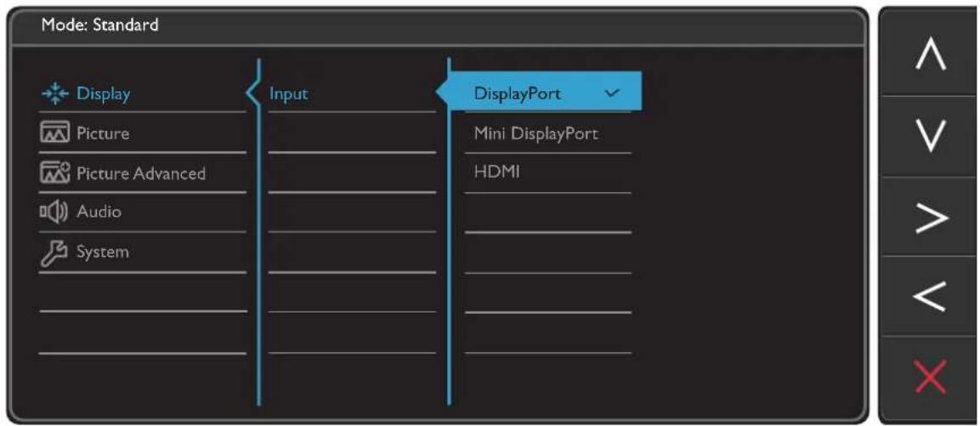
Task: Open the System menu category
Action: tap(143, 252)
